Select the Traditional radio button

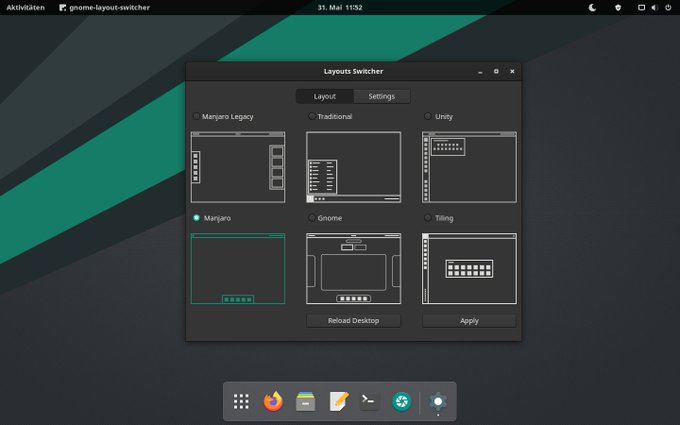pos(311,116)
